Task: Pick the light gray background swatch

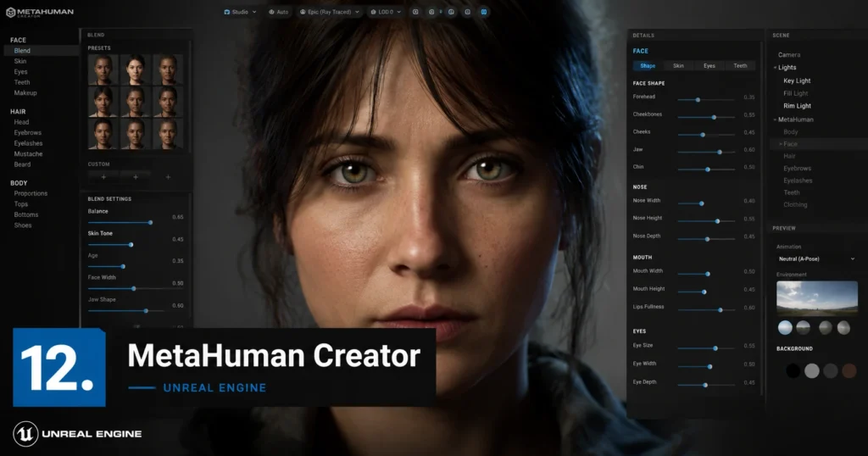Action: (811, 370)
